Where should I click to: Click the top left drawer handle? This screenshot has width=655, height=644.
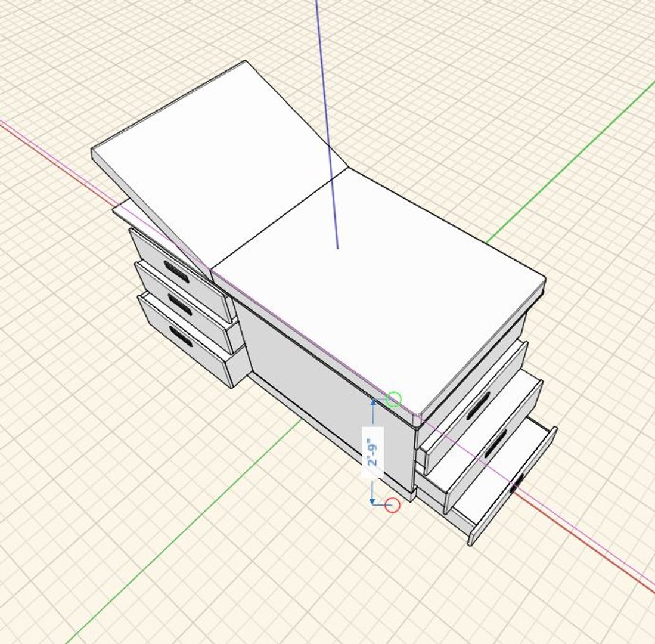[x=176, y=272]
